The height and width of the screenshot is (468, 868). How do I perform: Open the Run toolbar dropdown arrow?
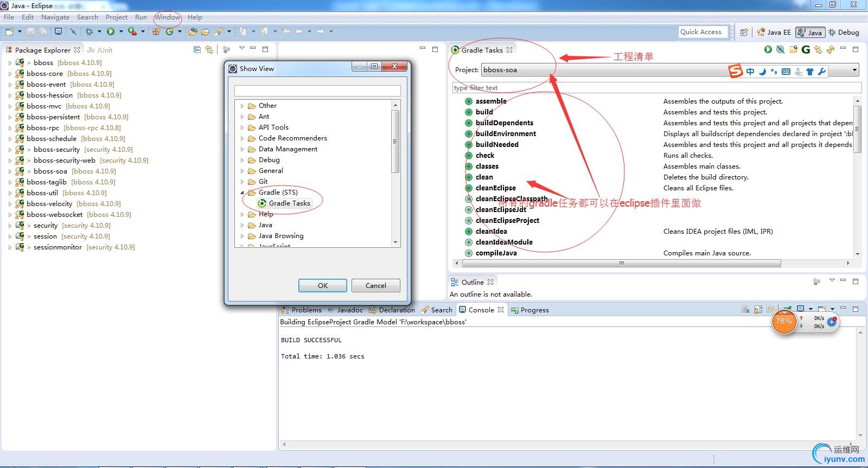121,31
